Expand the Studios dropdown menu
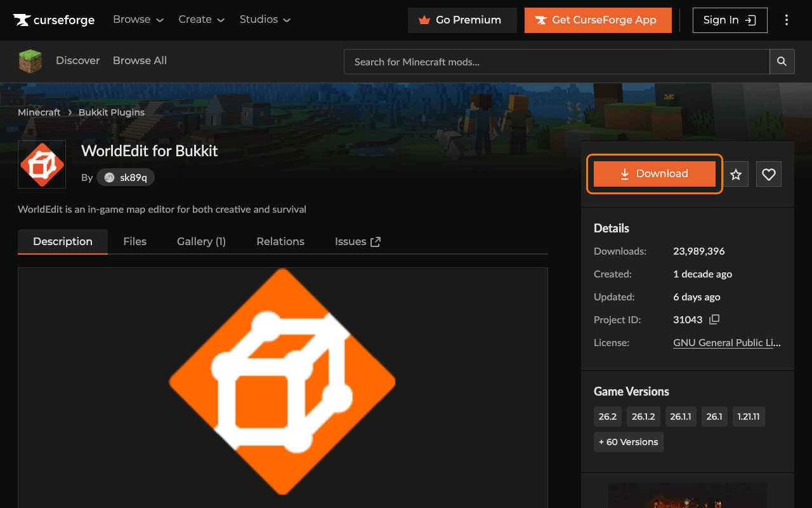The width and height of the screenshot is (812, 508). point(265,20)
